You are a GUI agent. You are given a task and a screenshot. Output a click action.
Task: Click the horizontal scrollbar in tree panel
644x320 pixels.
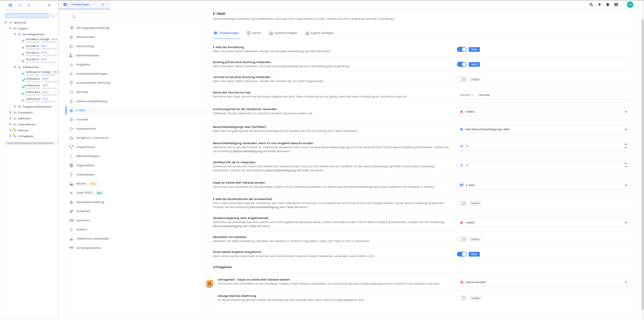point(30,143)
